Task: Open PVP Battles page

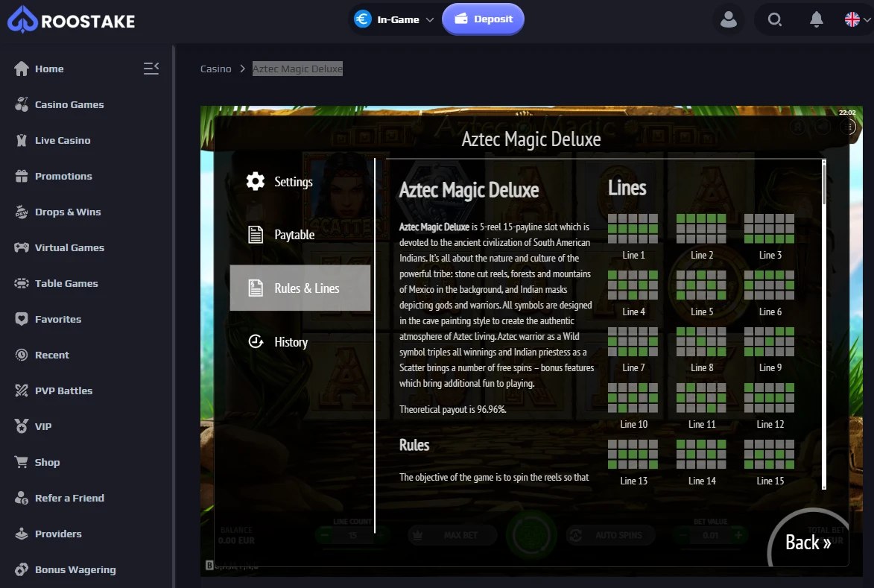Action: tap(63, 391)
